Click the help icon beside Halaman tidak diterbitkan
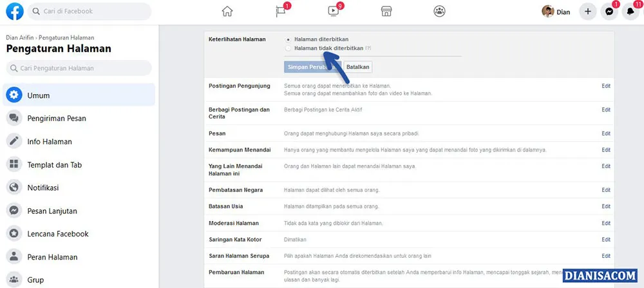This screenshot has height=288, width=644. point(368,48)
